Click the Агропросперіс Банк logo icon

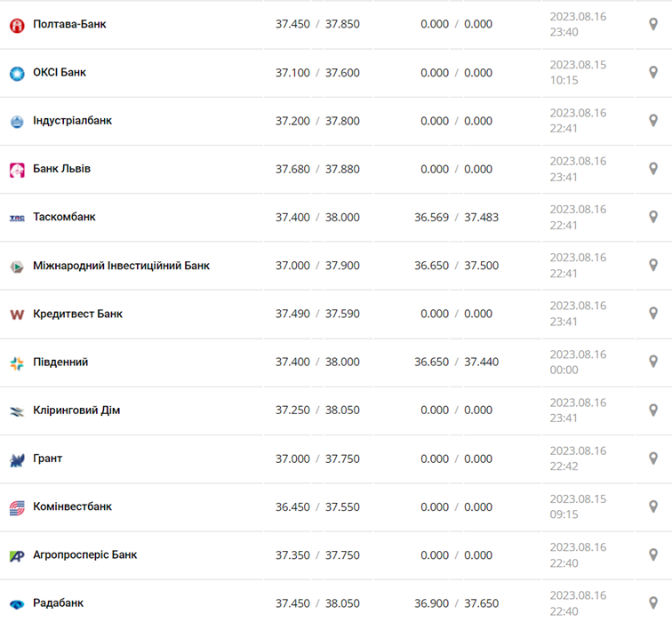point(17,555)
